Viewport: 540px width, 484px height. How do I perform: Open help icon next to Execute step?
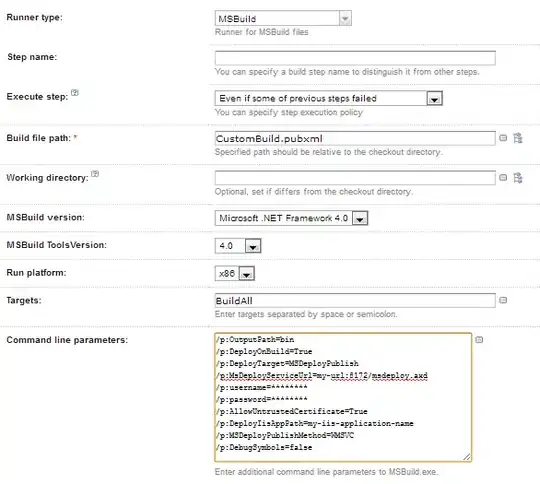pos(75,93)
